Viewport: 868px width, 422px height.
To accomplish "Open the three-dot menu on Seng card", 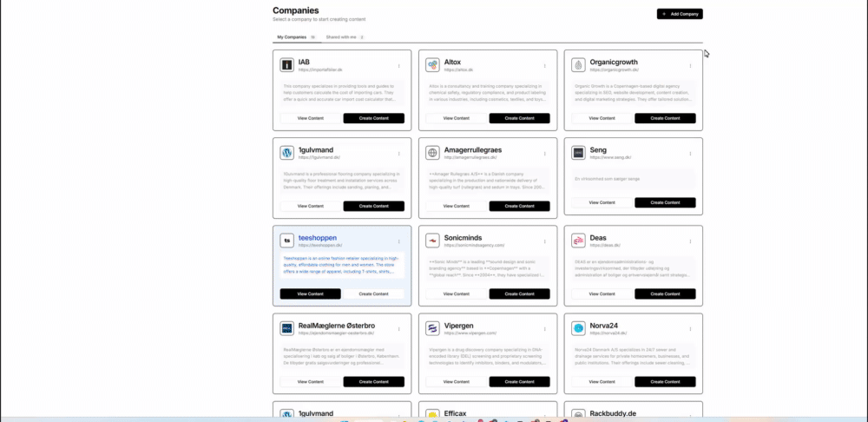I will click(690, 154).
